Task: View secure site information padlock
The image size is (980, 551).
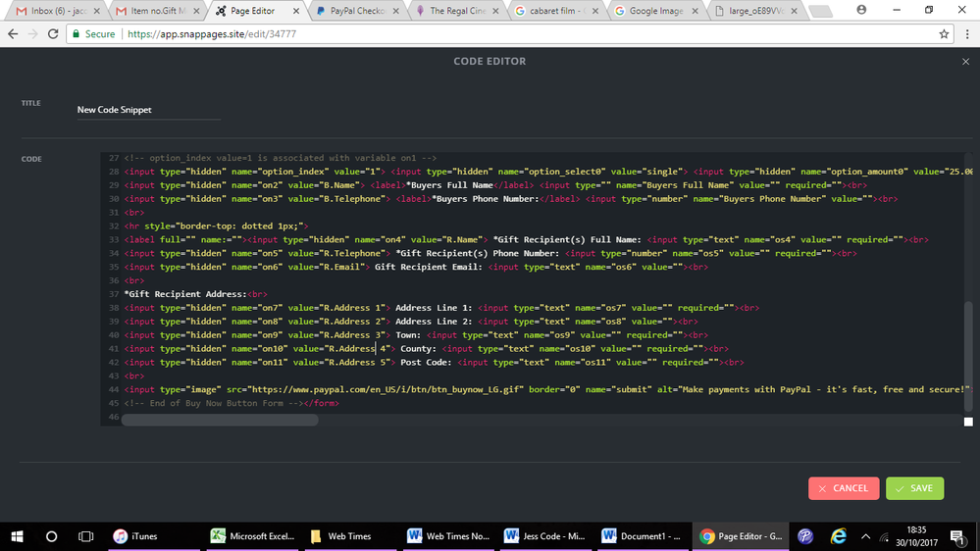Action: click(x=77, y=34)
